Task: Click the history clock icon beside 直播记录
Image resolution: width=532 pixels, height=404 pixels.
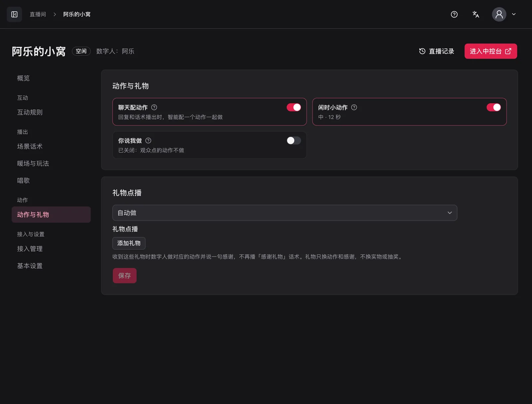Action: pyautogui.click(x=422, y=51)
